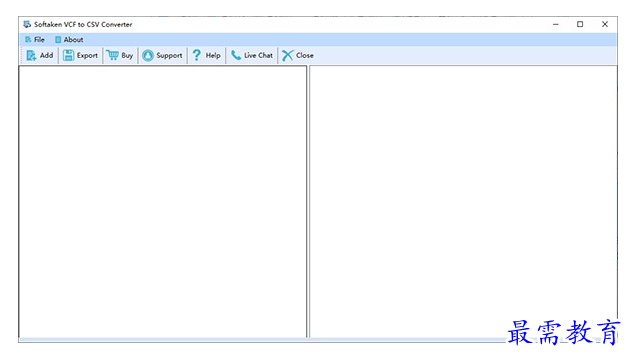The width and height of the screenshot is (629, 364).
Task: Click inside the left file list pane
Action: pos(163,201)
